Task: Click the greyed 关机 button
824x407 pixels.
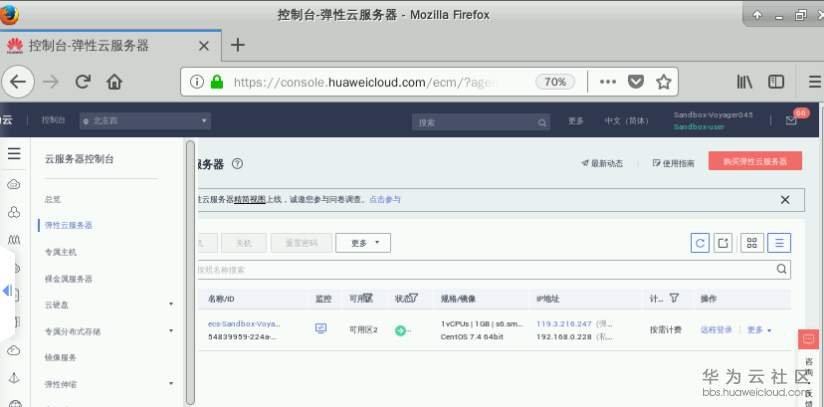Action: point(244,243)
